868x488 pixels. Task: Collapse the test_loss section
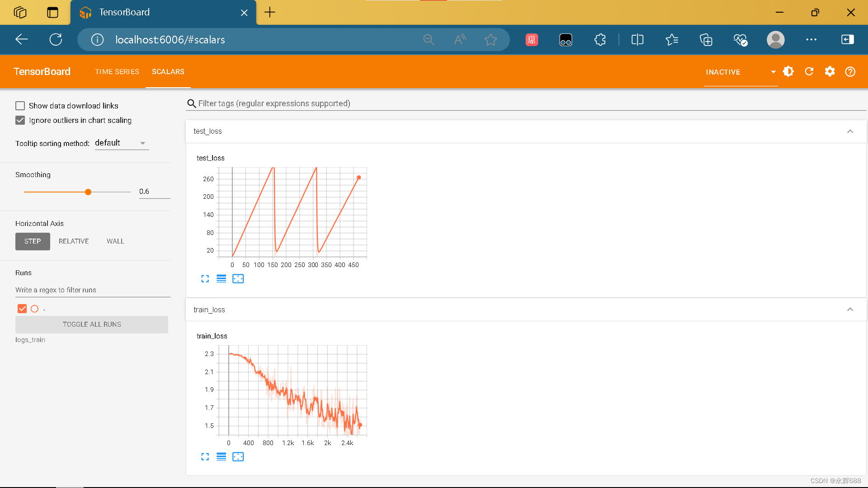tap(850, 131)
